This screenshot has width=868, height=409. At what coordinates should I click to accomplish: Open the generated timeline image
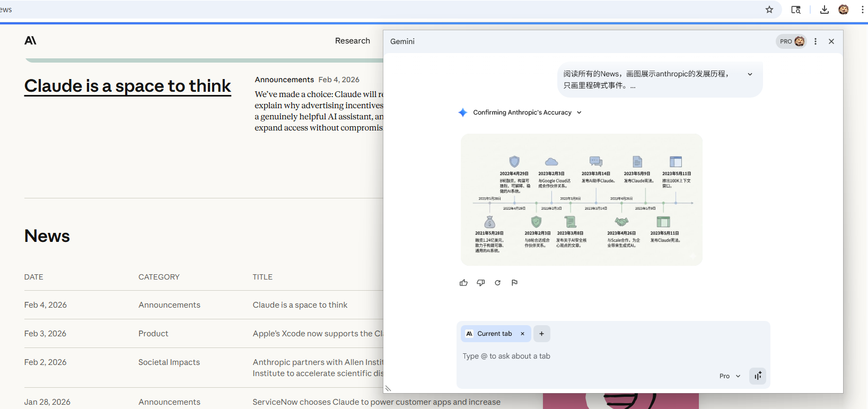(582, 199)
